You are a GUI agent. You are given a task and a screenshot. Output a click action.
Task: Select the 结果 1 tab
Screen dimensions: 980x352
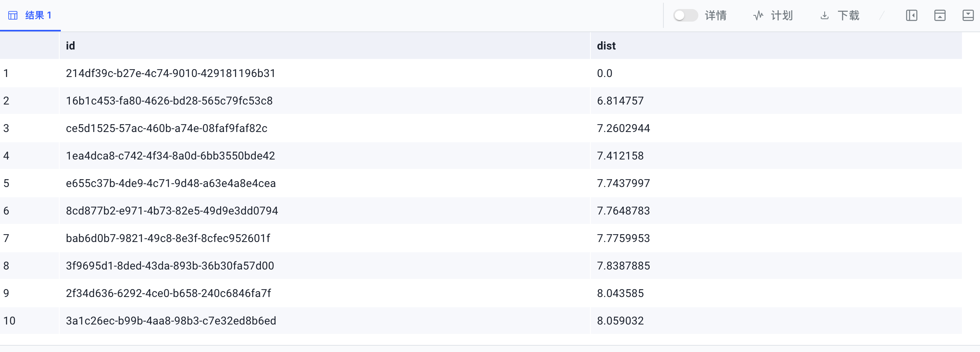(x=38, y=15)
